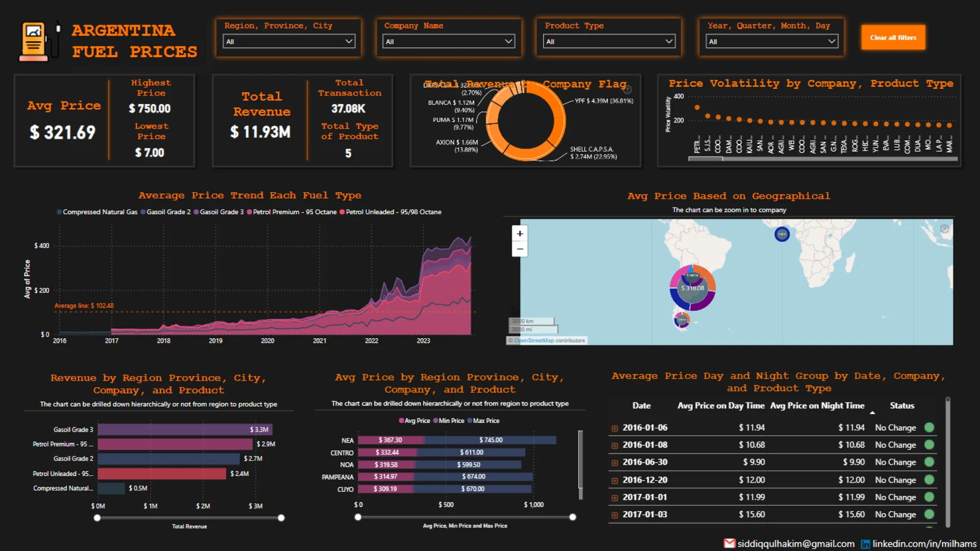
Task: Toggle the Min Price legend item
Action: (449, 421)
